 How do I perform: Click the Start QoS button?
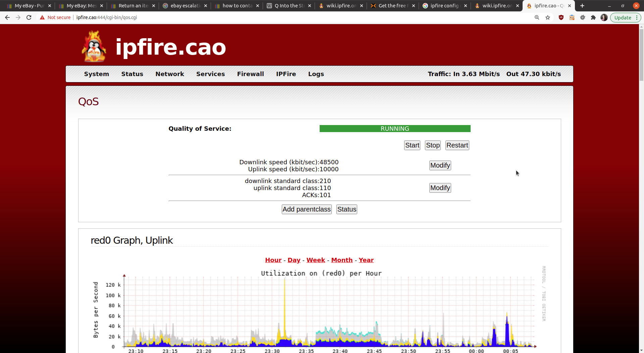point(412,145)
